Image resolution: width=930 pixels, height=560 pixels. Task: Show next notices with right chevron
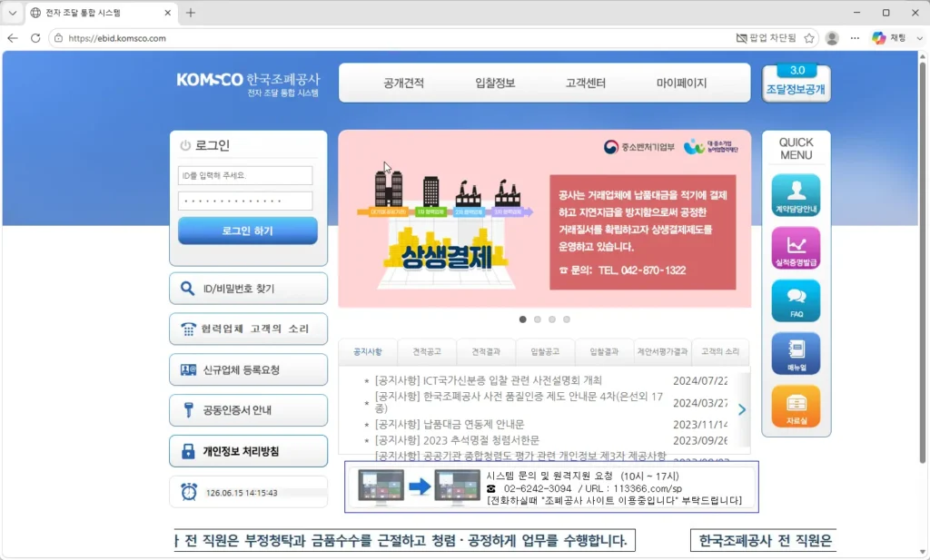pyautogui.click(x=741, y=409)
